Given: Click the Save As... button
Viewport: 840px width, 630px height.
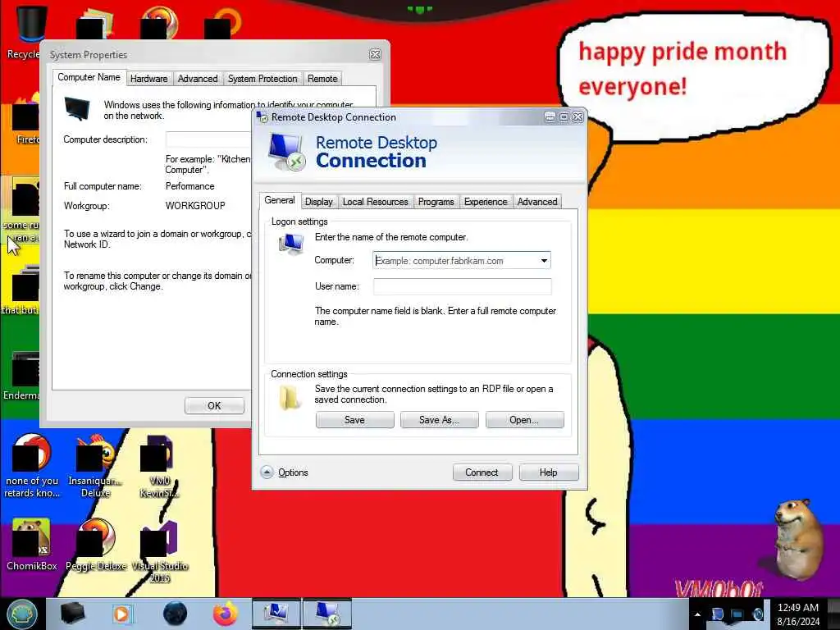Looking at the screenshot, I should pyautogui.click(x=440, y=420).
